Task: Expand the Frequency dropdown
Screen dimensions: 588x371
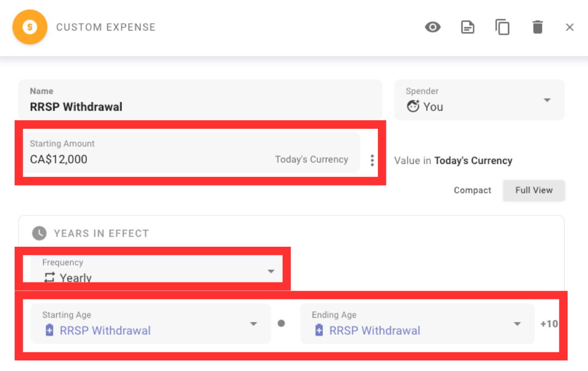Action: 271,272
